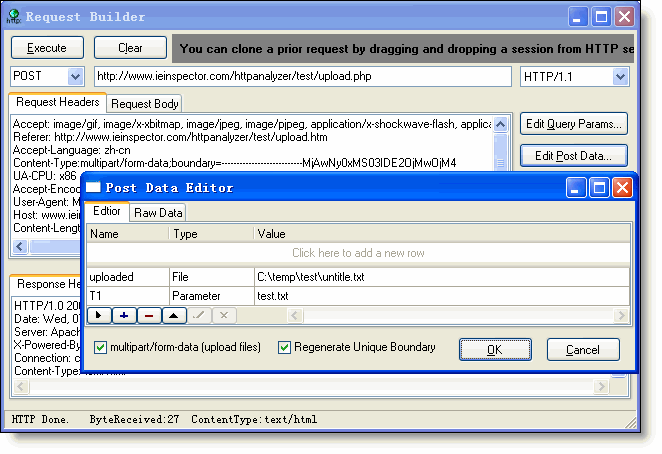
Task: Clear the request with the Clear button
Action: pos(130,48)
